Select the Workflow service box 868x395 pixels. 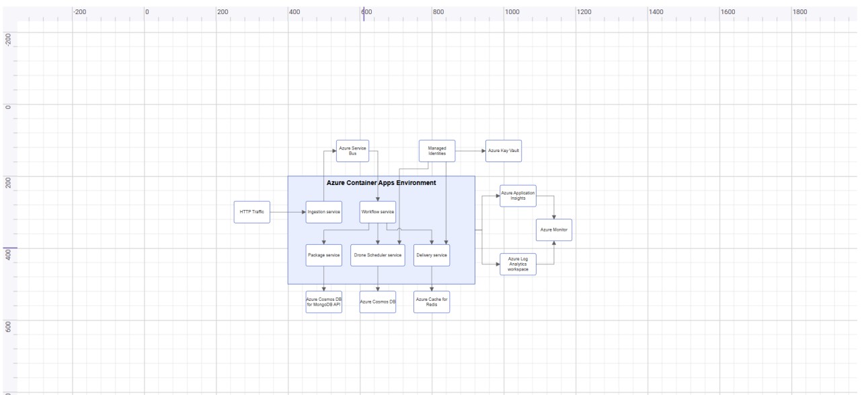(377, 212)
